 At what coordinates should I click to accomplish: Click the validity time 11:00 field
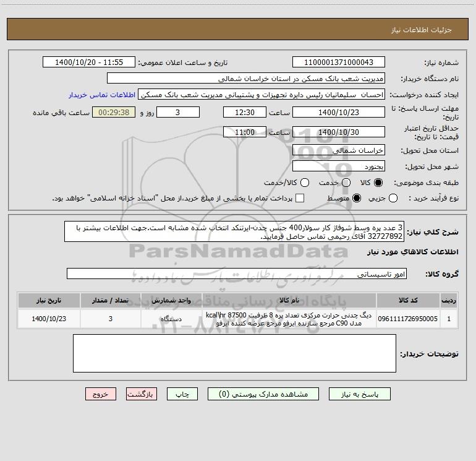(x=245, y=132)
